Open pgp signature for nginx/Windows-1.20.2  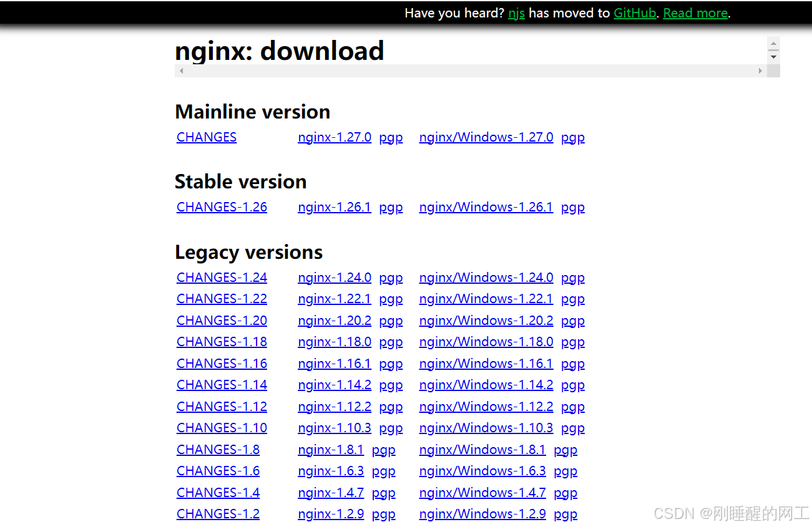coord(572,321)
